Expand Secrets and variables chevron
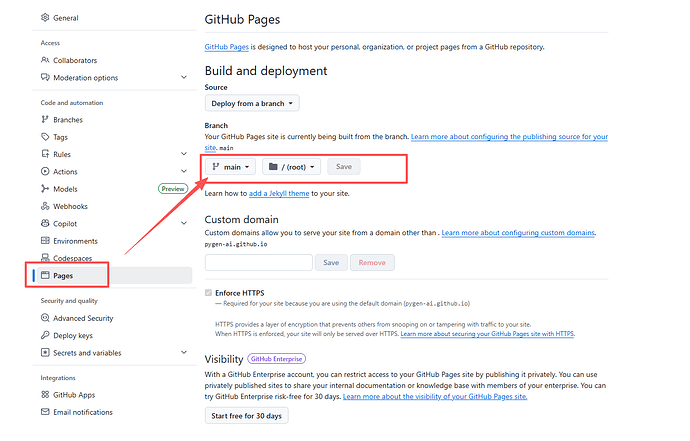Viewport: 690px width, 441px height. [184, 353]
